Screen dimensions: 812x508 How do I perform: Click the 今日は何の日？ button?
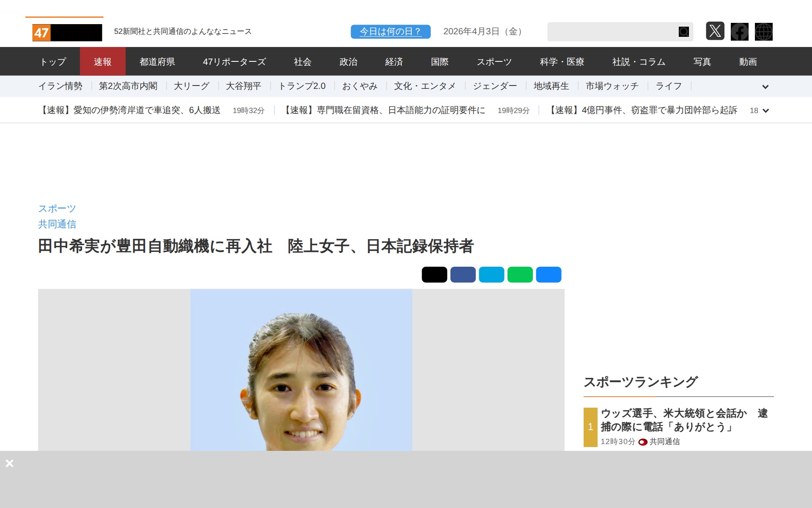(390, 31)
